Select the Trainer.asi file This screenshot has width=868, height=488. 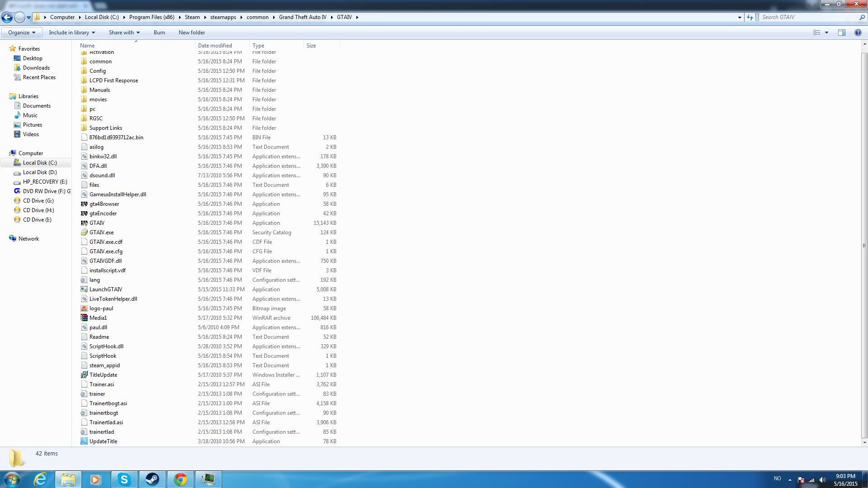pos(102,384)
